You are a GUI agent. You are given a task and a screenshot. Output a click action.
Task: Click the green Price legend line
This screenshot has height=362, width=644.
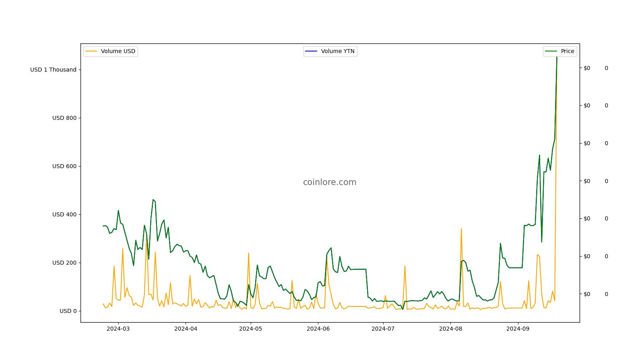(x=551, y=51)
